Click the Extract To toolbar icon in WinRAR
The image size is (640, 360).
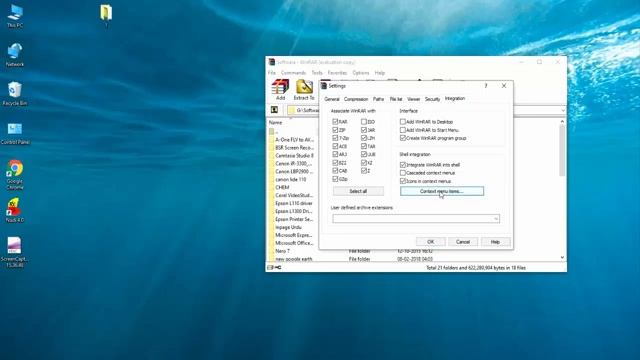tap(304, 90)
